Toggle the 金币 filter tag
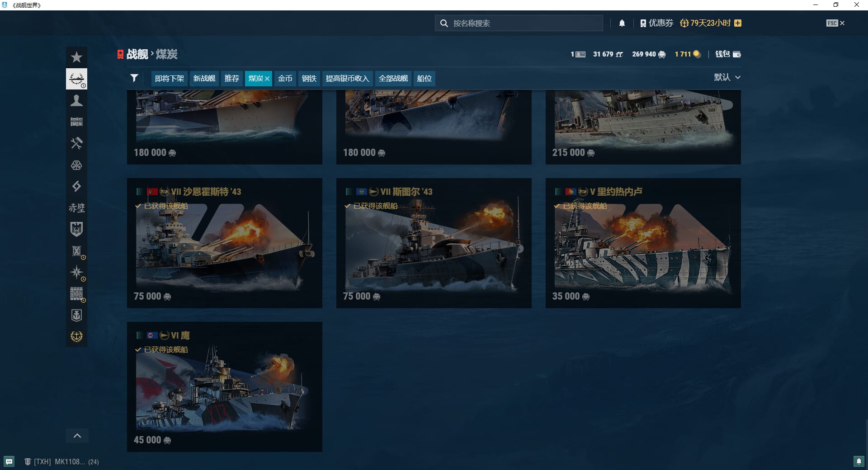Viewport: 868px width, 470px height. pos(285,78)
